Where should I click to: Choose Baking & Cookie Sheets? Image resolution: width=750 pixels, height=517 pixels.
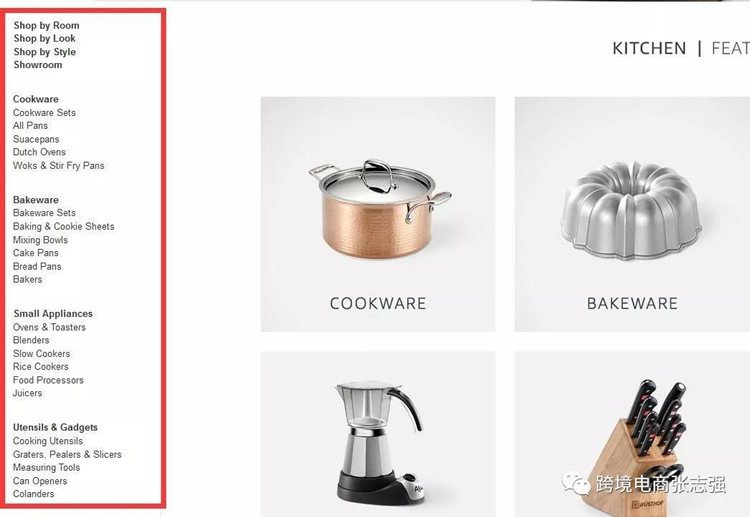click(64, 226)
